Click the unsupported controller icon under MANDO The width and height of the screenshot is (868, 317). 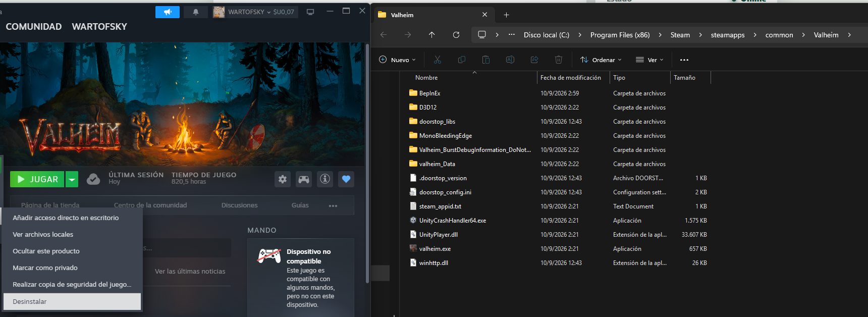coord(269,256)
